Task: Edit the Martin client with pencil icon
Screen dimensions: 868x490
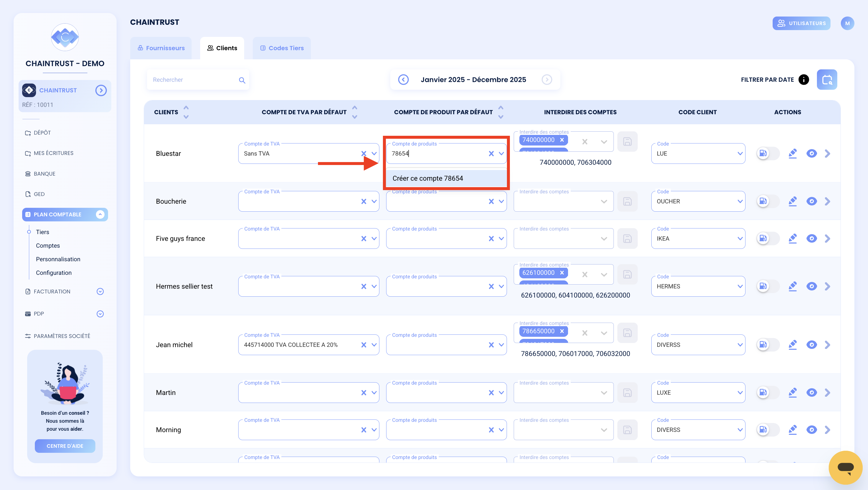Action: [792, 392]
